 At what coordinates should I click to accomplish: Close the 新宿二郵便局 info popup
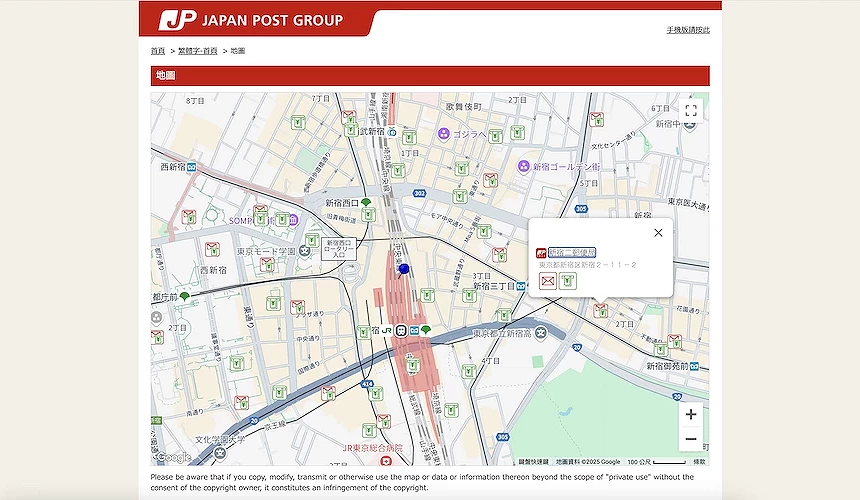coord(658,232)
